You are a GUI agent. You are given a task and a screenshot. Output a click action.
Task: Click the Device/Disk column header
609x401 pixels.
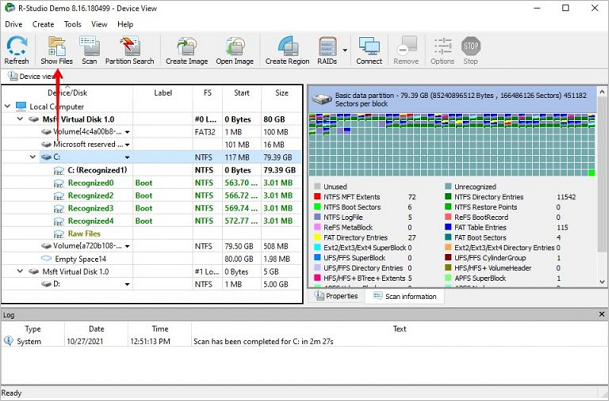pos(67,93)
